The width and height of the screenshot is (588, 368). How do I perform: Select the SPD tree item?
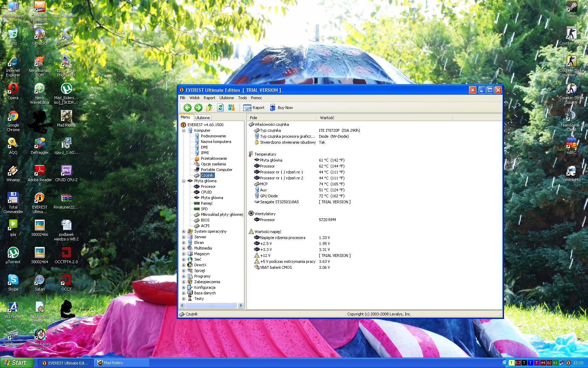204,209
